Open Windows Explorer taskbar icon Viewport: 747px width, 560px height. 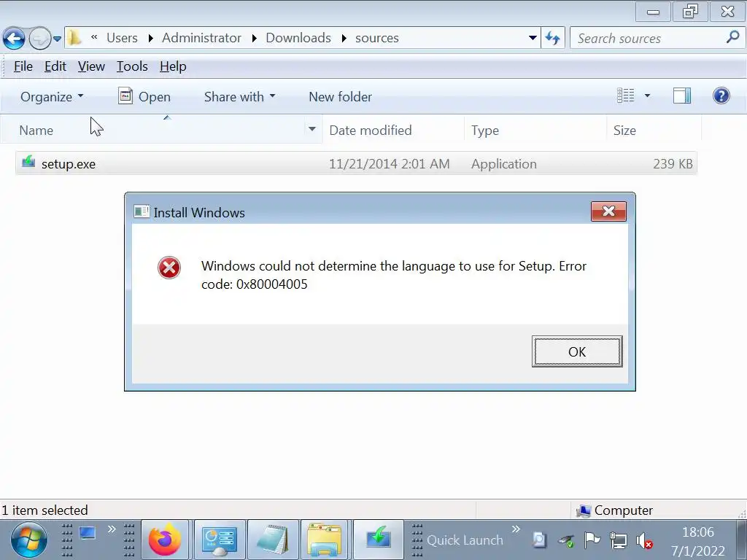325,540
